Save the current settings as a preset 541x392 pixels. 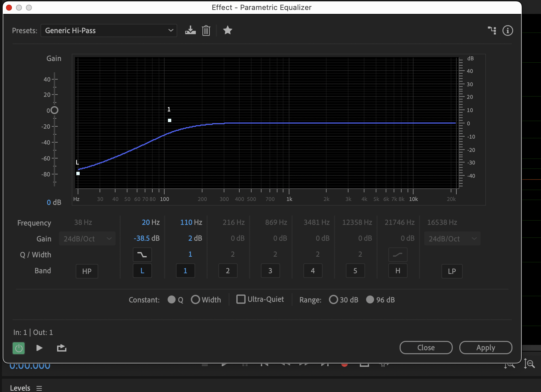pos(190,31)
